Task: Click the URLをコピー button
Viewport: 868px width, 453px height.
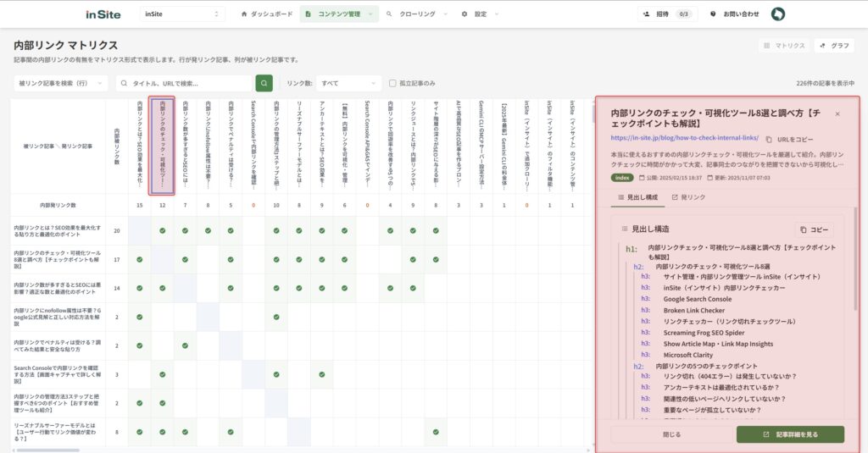Action: pyautogui.click(x=789, y=140)
